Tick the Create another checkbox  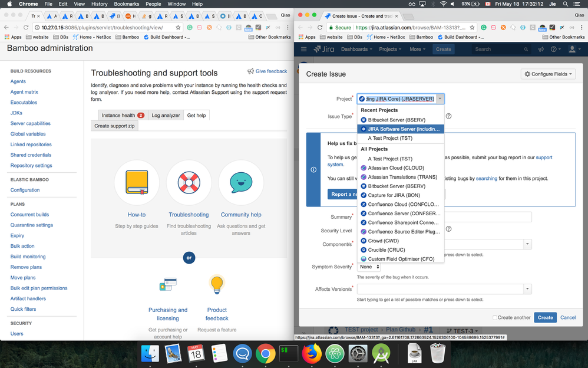[x=495, y=318]
